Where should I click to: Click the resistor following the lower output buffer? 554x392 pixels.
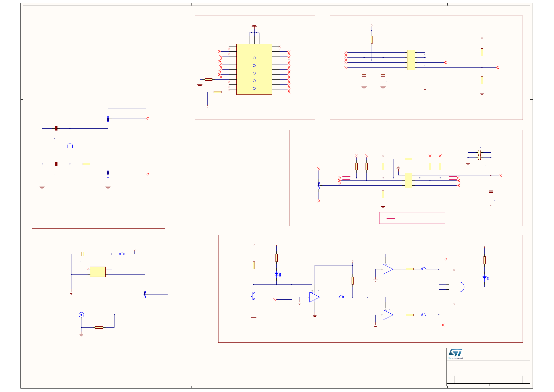pos(410,315)
